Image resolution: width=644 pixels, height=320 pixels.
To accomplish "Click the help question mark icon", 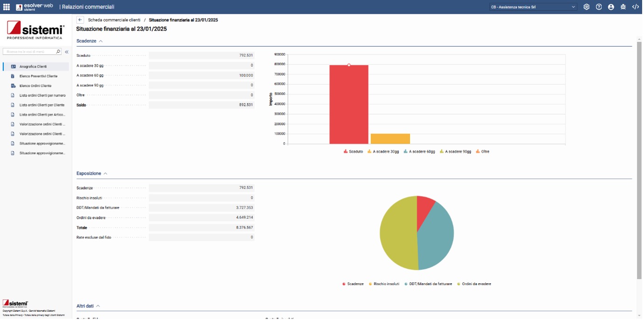I will pyautogui.click(x=599, y=7).
